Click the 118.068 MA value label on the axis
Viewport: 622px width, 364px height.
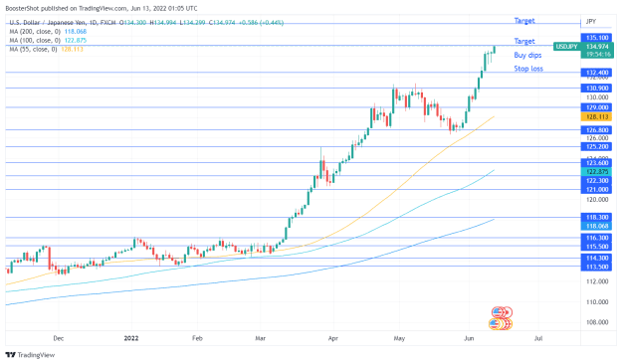click(x=596, y=226)
